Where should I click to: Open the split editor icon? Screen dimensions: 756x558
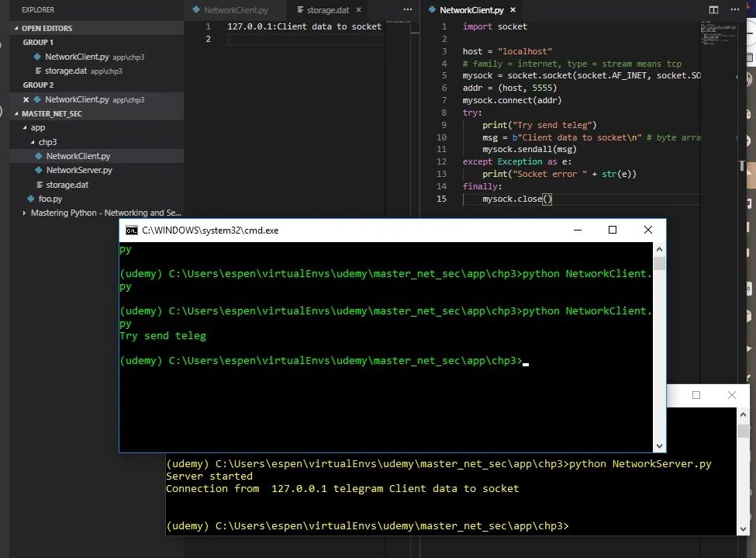713,9
